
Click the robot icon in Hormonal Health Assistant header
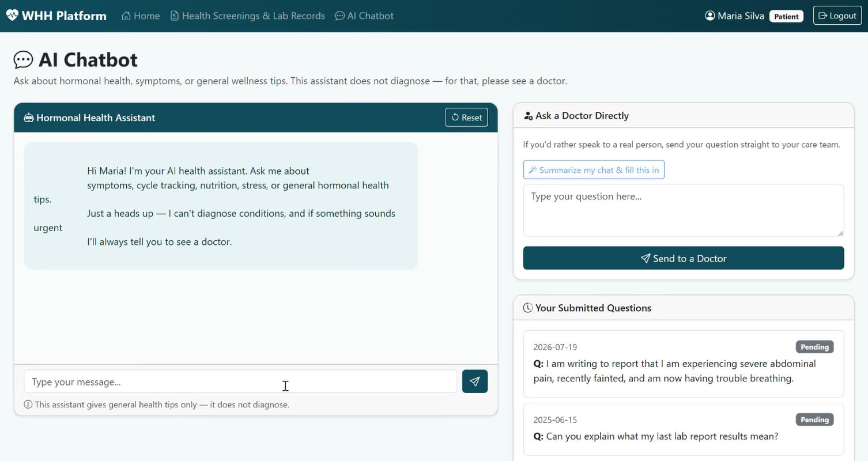point(29,118)
